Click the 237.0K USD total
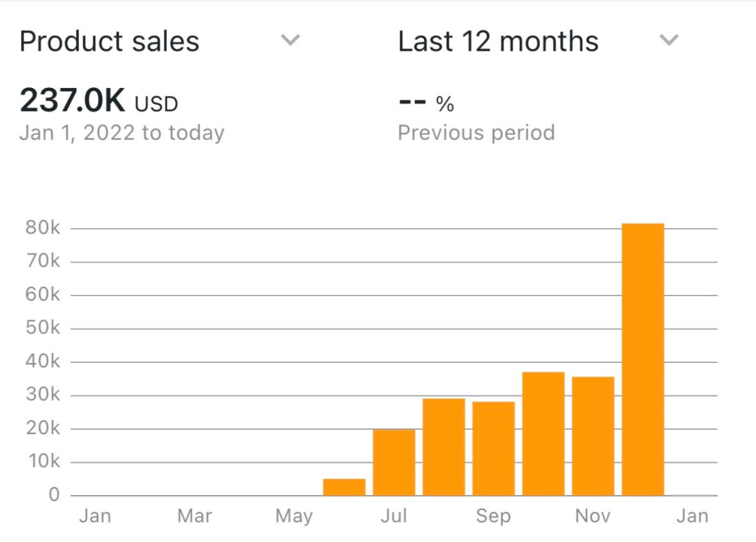 [99, 102]
